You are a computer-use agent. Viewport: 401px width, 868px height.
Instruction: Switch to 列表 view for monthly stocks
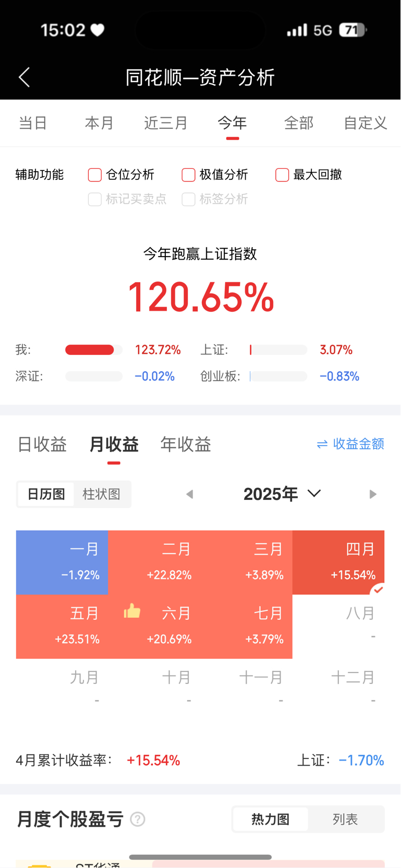345,820
